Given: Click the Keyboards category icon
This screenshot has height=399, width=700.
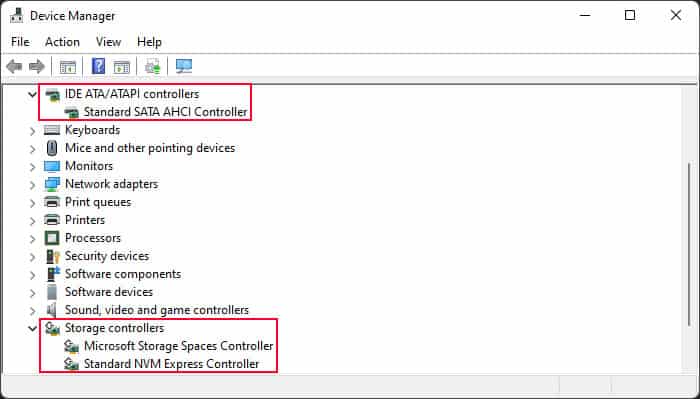Looking at the screenshot, I should click(52, 130).
